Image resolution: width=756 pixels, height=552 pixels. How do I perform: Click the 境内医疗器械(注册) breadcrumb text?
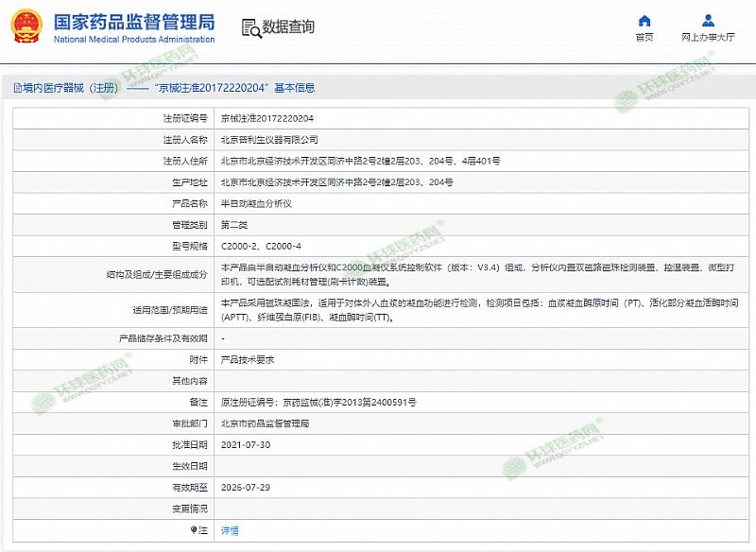click(71, 88)
